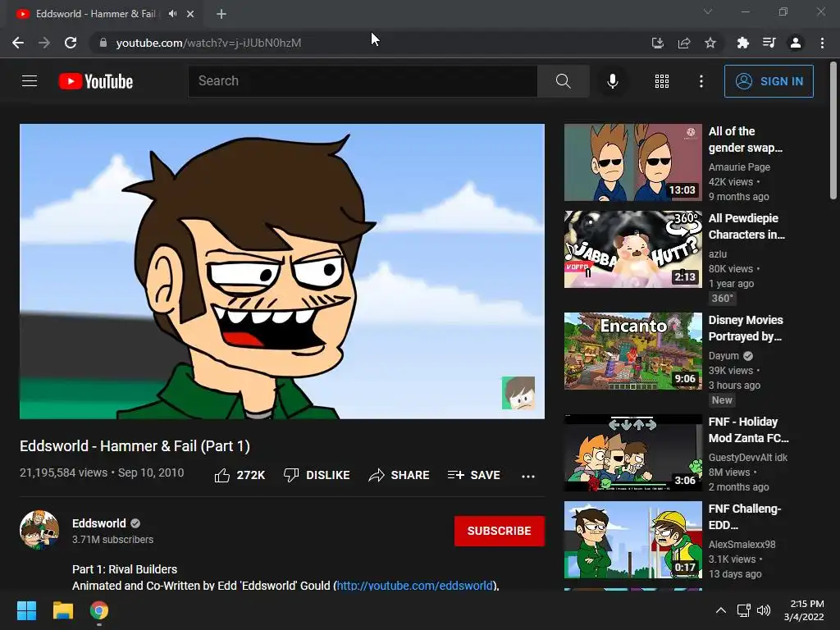
Task: Dislike the video with thumbs down
Action: (x=317, y=475)
